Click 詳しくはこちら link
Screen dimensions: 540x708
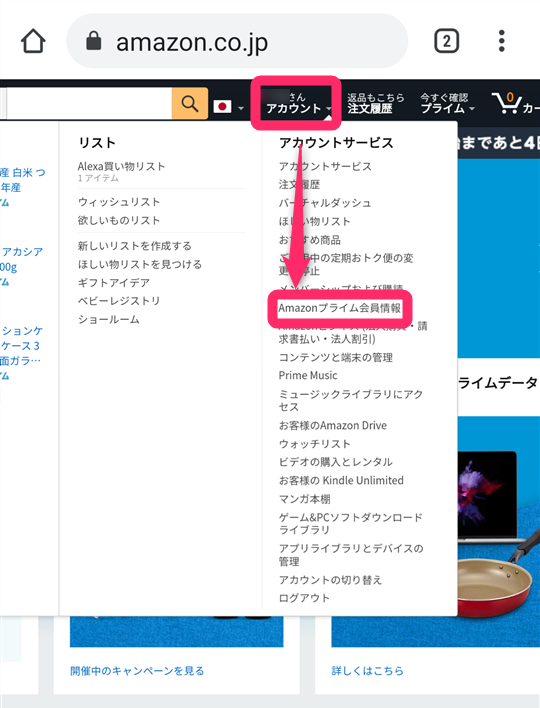[x=368, y=671]
